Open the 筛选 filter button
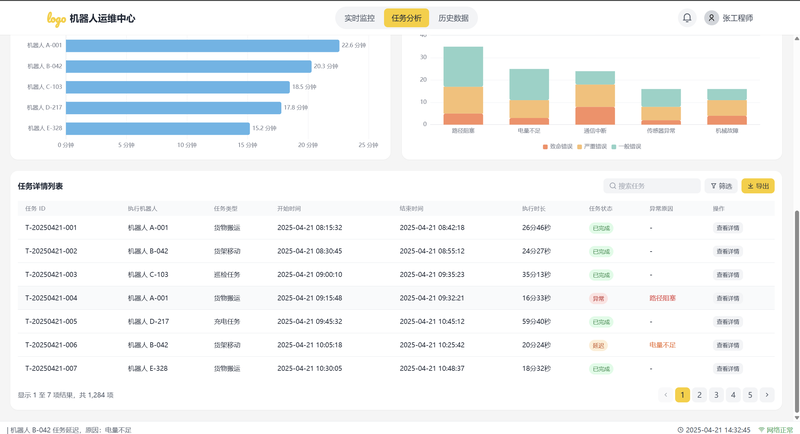The height and width of the screenshot is (434, 800). (x=721, y=186)
